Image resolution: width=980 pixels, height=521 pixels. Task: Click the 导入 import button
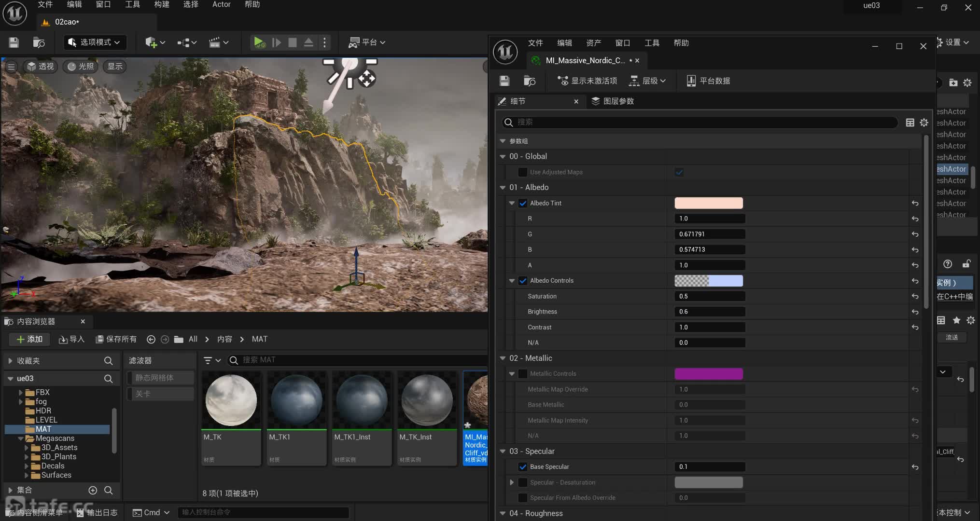71,340
